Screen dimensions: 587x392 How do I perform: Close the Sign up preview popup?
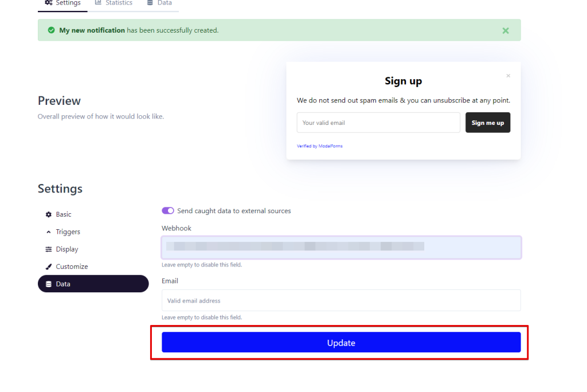[x=508, y=76]
